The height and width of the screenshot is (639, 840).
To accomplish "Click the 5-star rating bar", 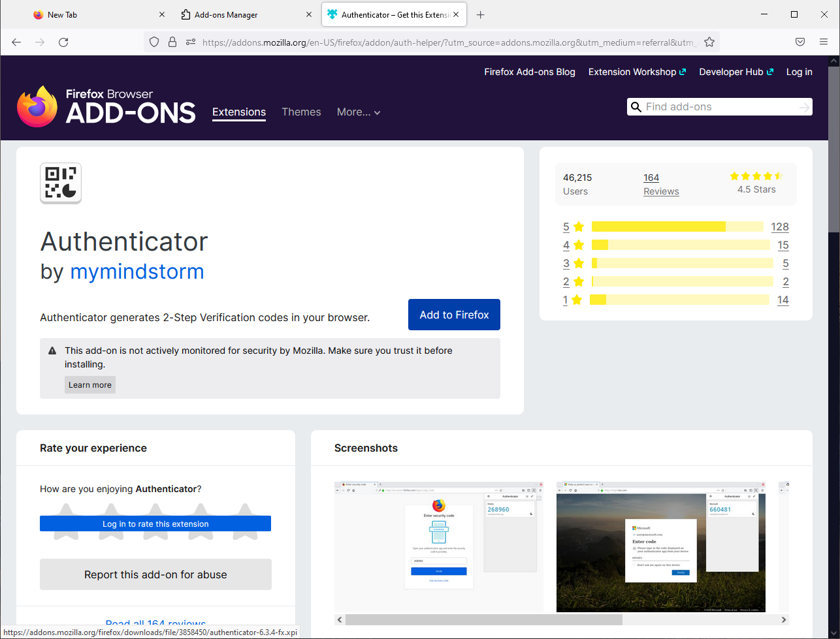I will coord(677,227).
